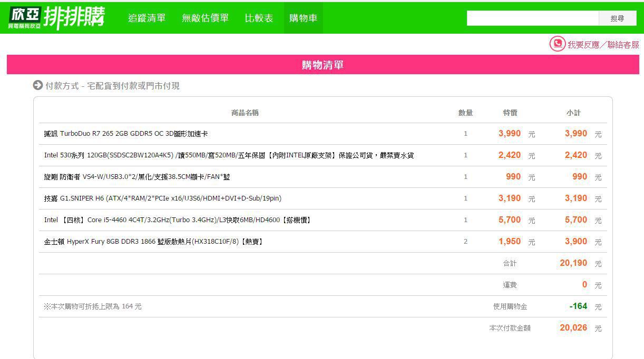
Task: Click the quantity 2 of HyperX Fury
Action: click(465, 242)
